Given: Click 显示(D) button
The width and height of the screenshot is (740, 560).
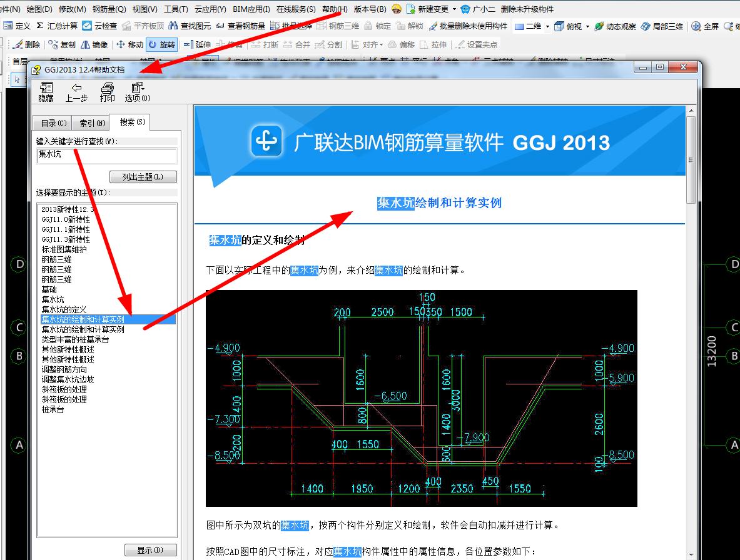Looking at the screenshot, I should click(x=151, y=550).
